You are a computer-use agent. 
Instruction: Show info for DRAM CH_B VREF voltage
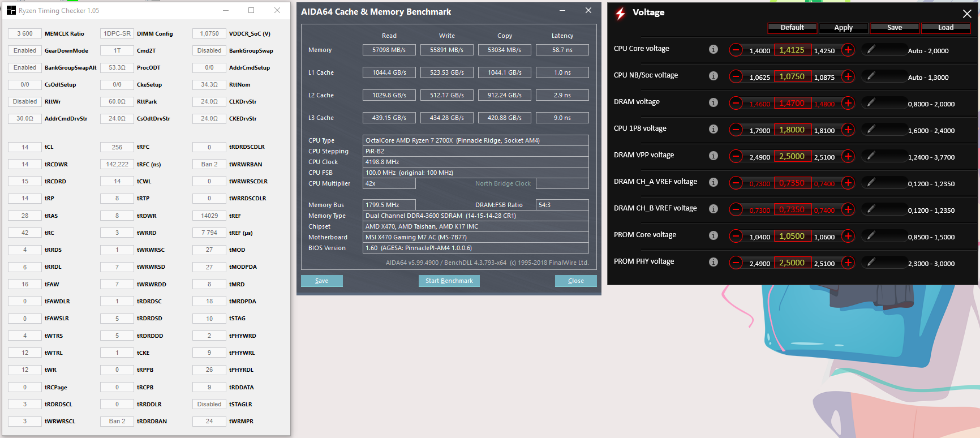[713, 209]
